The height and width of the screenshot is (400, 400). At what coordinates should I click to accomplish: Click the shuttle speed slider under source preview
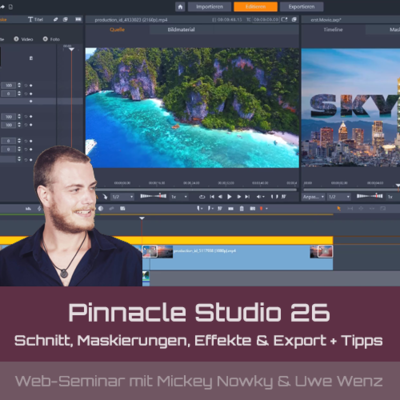[x=153, y=196]
